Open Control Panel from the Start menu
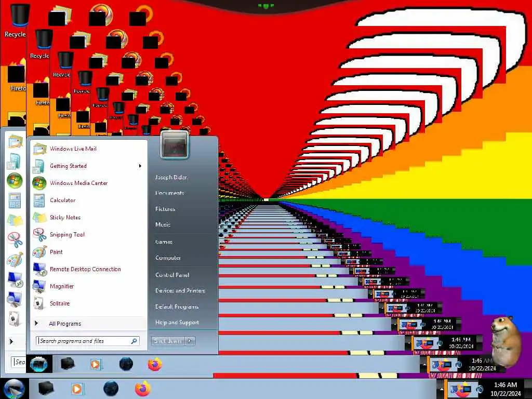Viewport: 532px width, 399px height. click(172, 275)
